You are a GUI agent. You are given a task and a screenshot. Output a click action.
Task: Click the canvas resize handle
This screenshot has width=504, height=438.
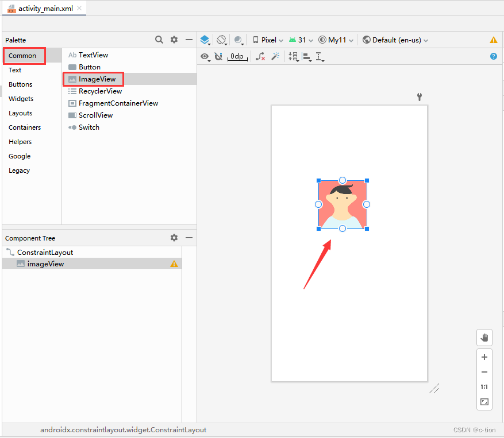pos(434,389)
